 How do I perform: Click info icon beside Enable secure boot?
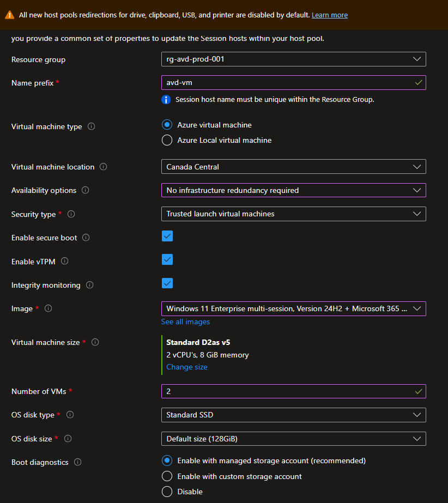pyautogui.click(x=86, y=238)
